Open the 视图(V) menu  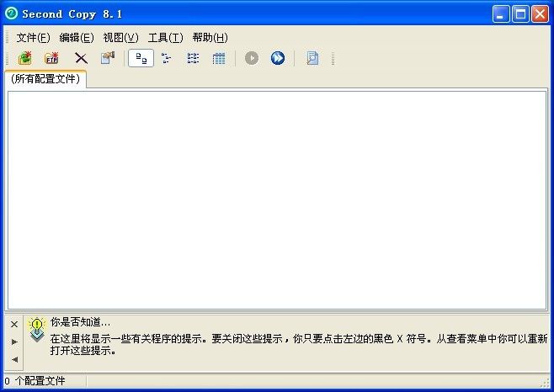pyautogui.click(x=120, y=38)
